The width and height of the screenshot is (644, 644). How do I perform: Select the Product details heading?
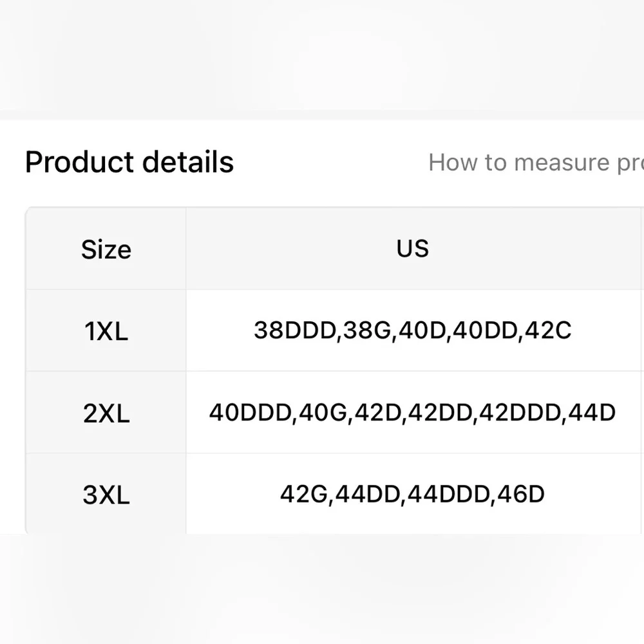(x=129, y=162)
